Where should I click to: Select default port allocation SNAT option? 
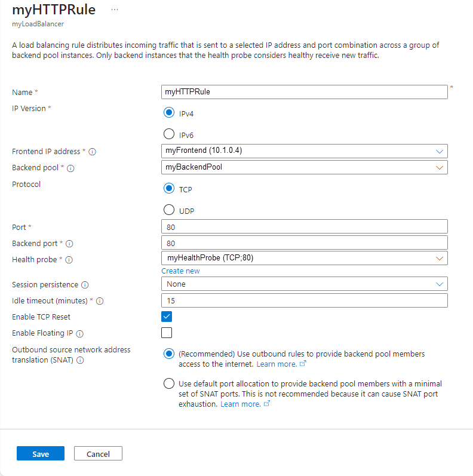tap(169, 383)
